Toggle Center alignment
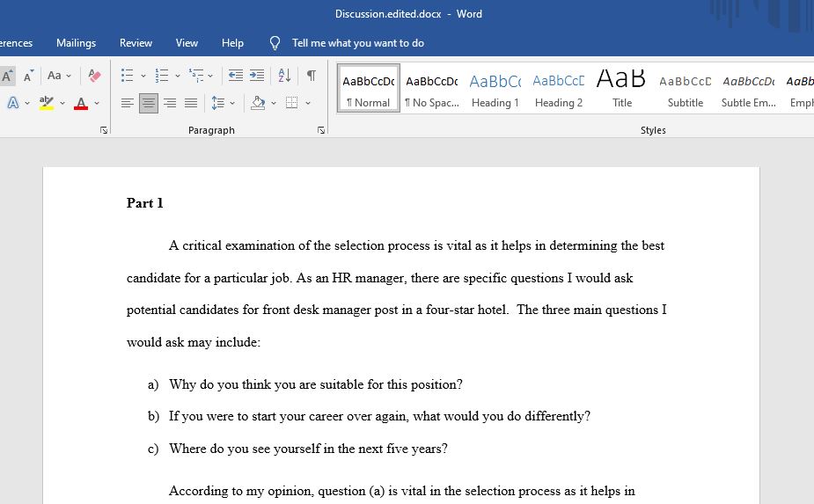 [149, 103]
